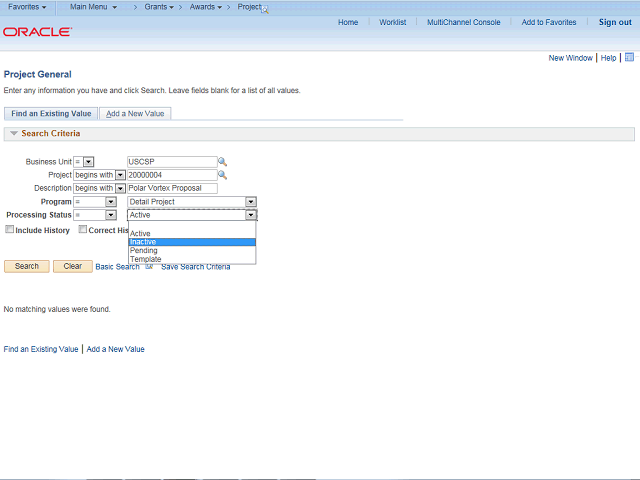The width and height of the screenshot is (640, 480).
Task: Click the 'No matching values were found.' message
Action: (57, 309)
